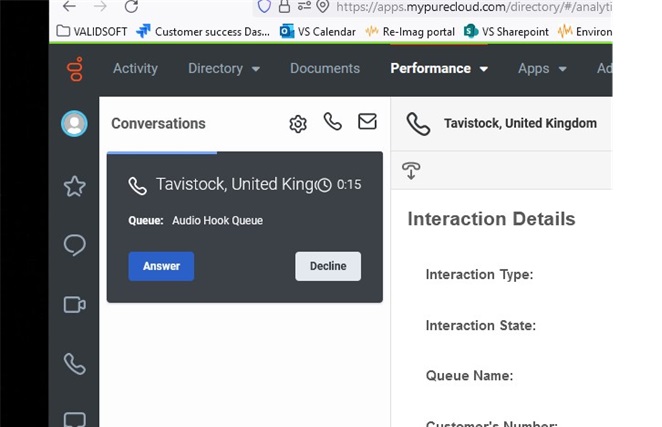662x427 pixels.
Task: Expand the Performance dropdown menu
Action: [x=439, y=69]
